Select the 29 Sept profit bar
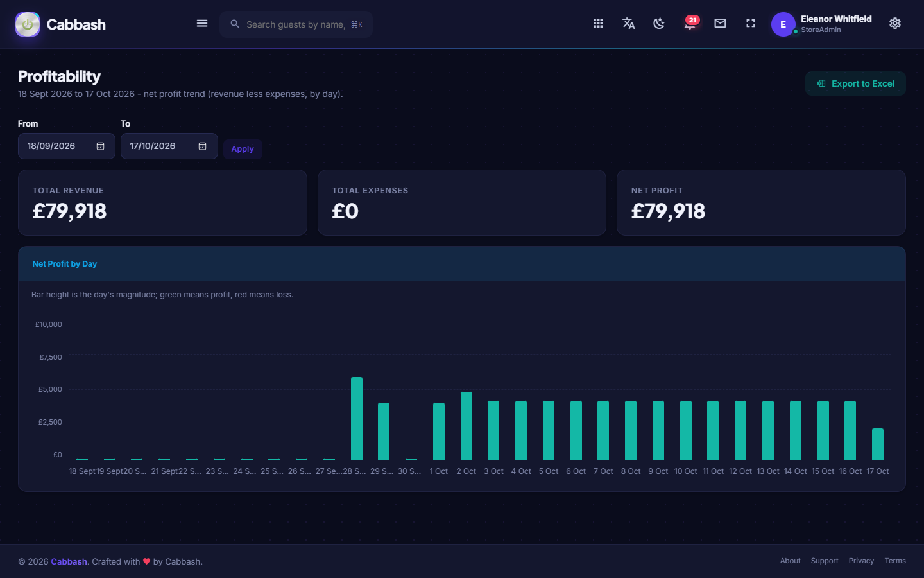This screenshot has height=578, width=924. point(384,431)
